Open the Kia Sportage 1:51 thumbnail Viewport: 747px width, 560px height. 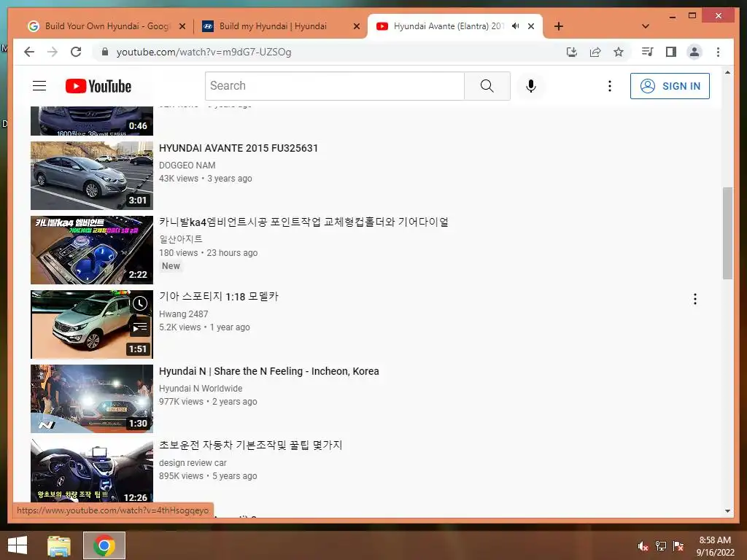(x=92, y=324)
